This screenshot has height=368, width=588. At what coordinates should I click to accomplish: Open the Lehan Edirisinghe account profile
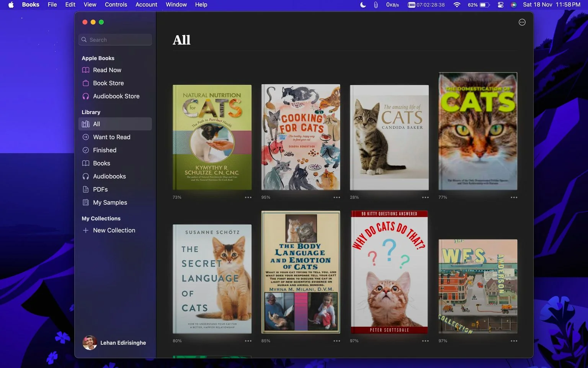click(x=114, y=343)
